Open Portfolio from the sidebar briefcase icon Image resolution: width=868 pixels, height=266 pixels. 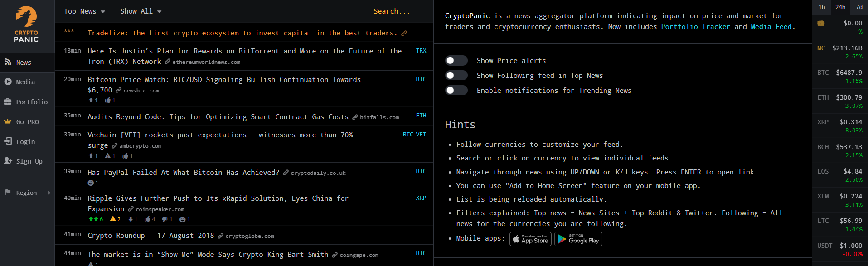click(x=8, y=102)
